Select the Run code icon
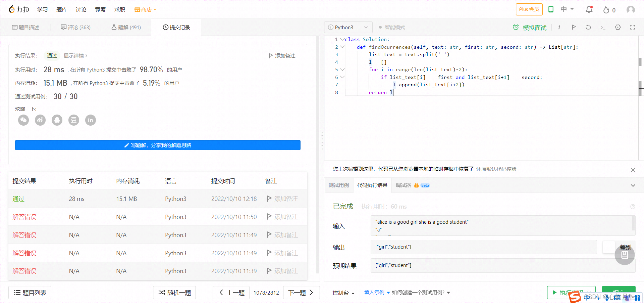Image resolution: width=644 pixels, height=303 pixels. 574,27
